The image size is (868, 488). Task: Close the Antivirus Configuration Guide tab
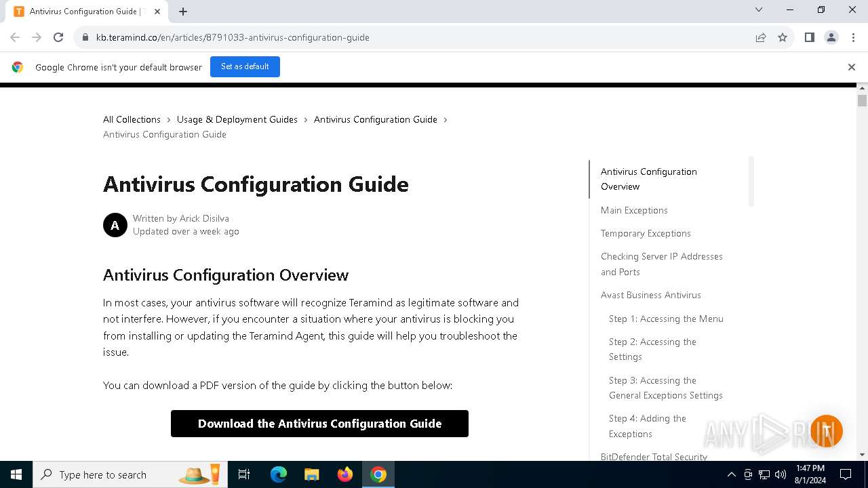click(x=157, y=12)
